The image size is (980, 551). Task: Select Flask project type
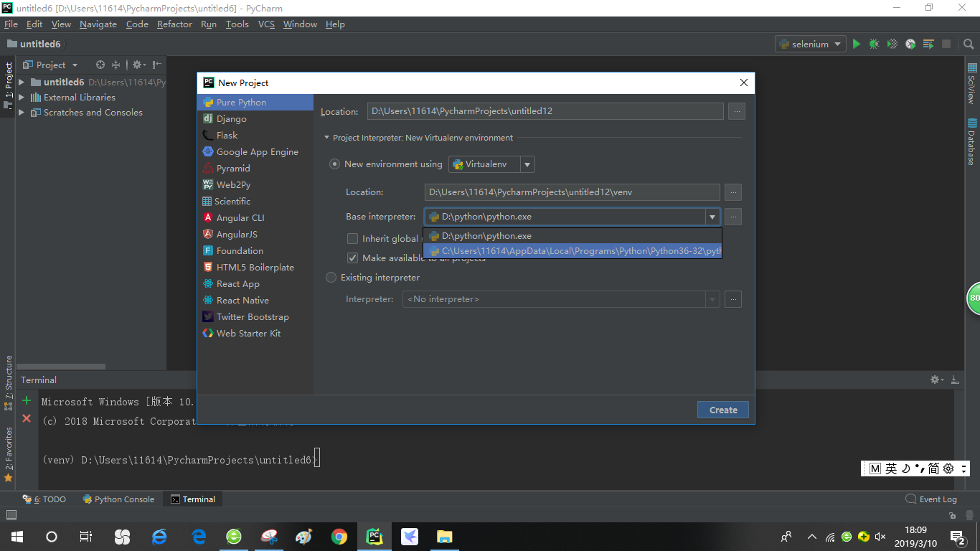point(255,136)
